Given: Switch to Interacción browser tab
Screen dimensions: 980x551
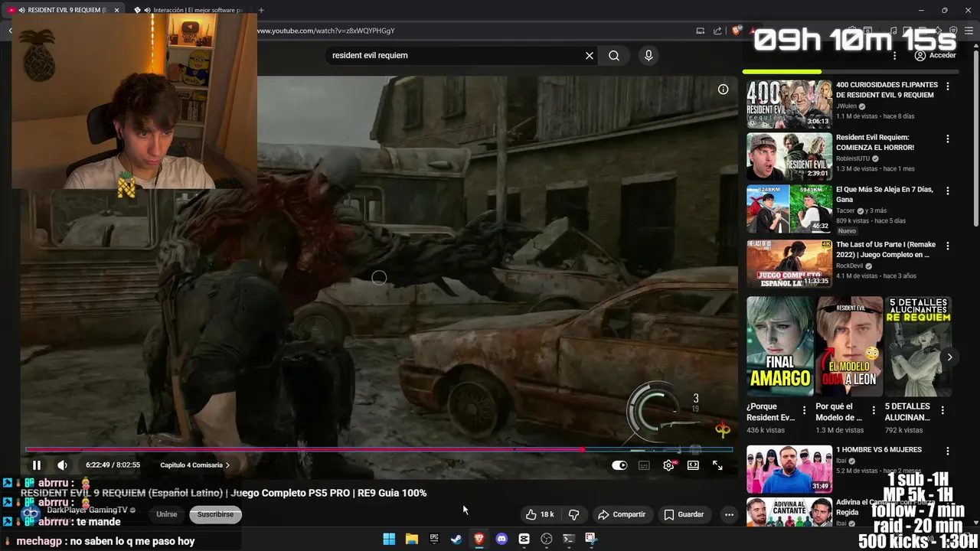Looking at the screenshot, I should [190, 10].
